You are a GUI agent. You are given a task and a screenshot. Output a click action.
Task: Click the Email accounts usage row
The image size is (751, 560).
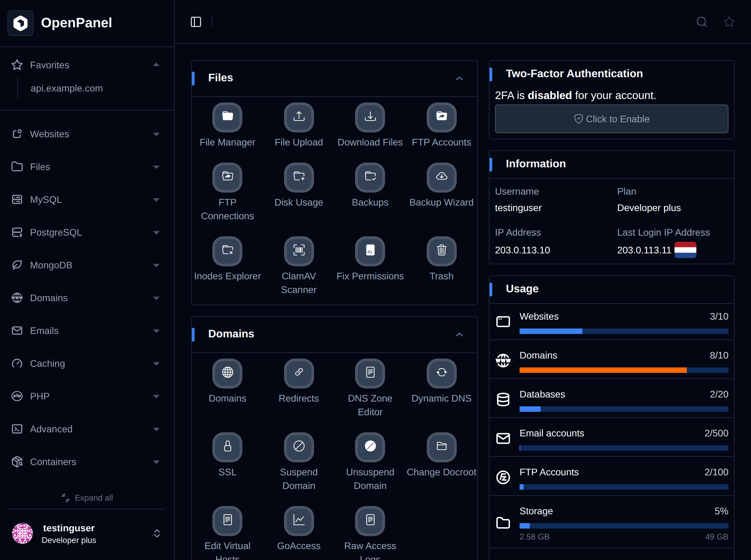611,437
